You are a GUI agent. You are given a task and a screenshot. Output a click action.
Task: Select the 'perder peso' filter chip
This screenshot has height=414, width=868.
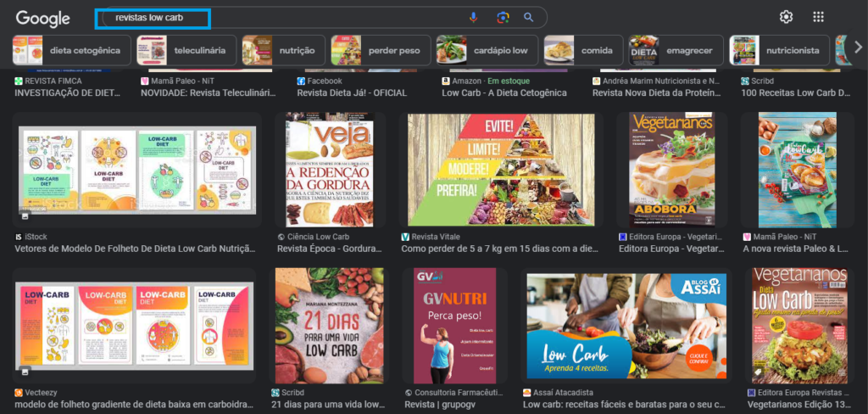point(381,50)
